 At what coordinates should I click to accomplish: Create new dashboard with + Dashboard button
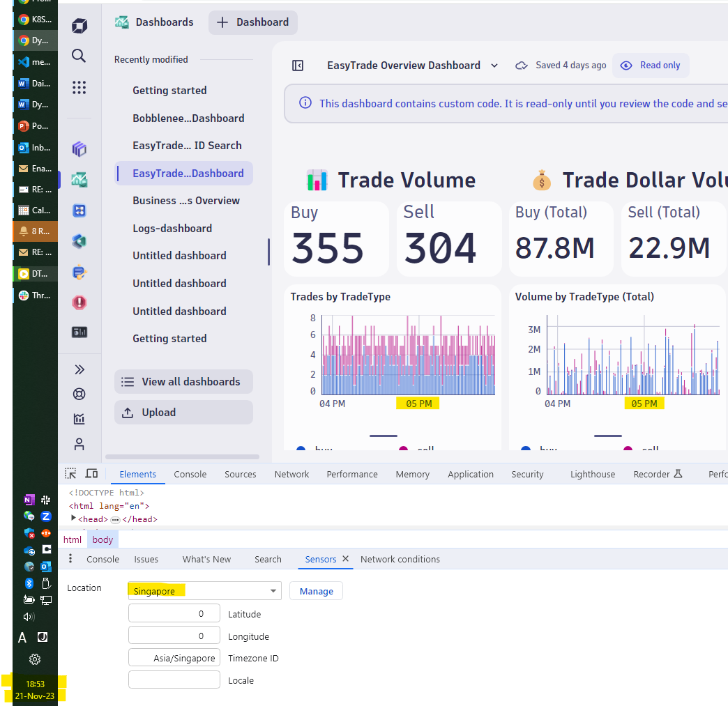(253, 22)
